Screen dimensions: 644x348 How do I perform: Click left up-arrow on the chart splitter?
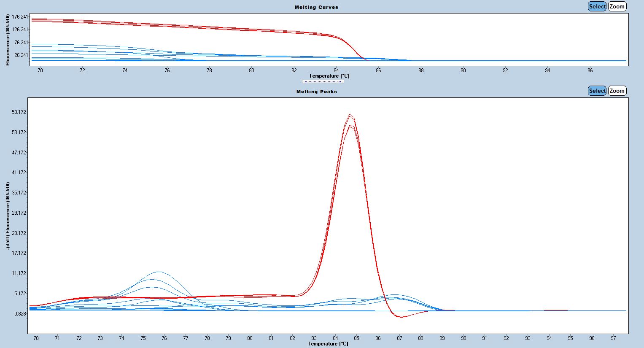pos(306,81)
